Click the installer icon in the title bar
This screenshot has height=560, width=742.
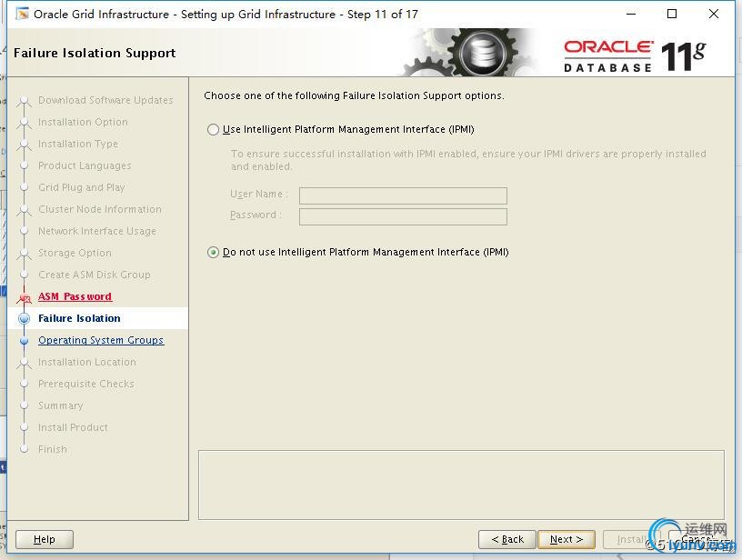22,14
